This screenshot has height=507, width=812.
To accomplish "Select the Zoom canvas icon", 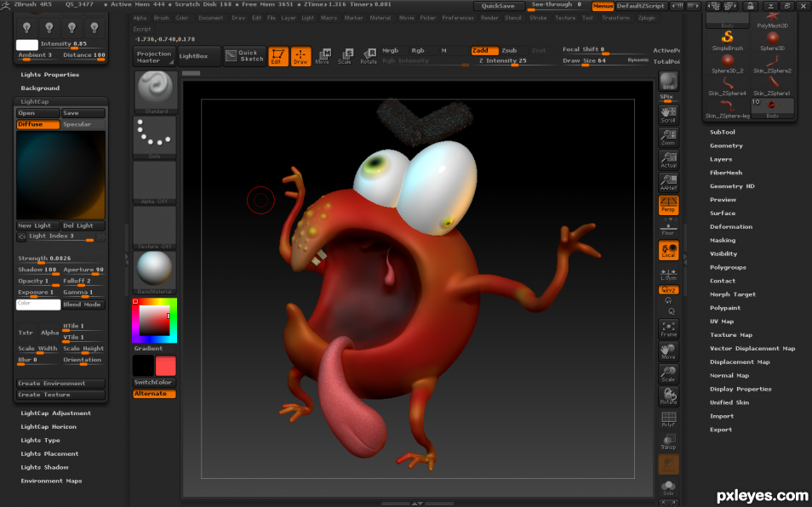I will click(x=668, y=138).
